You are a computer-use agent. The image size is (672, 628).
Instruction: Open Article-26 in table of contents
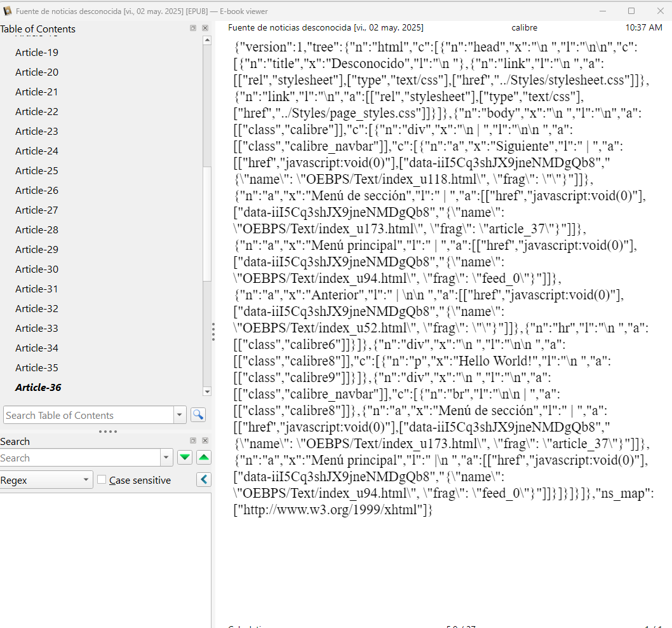pyautogui.click(x=37, y=191)
